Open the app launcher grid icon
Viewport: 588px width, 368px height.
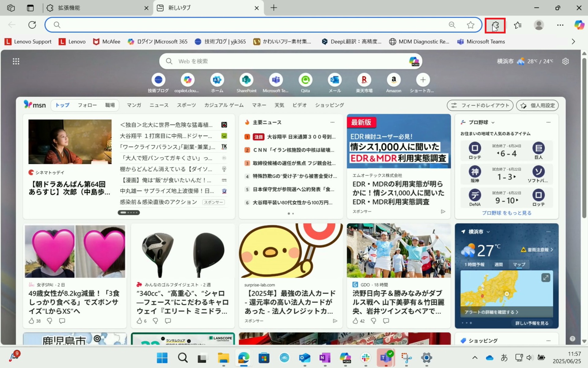[16, 61]
